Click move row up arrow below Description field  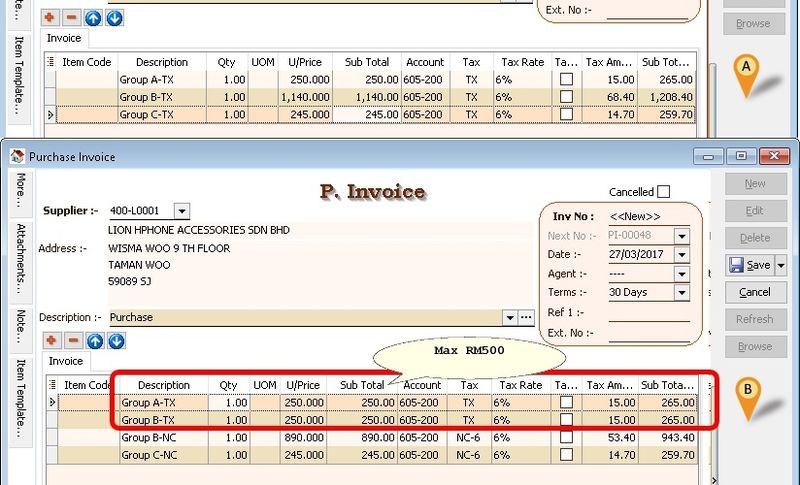(x=94, y=341)
